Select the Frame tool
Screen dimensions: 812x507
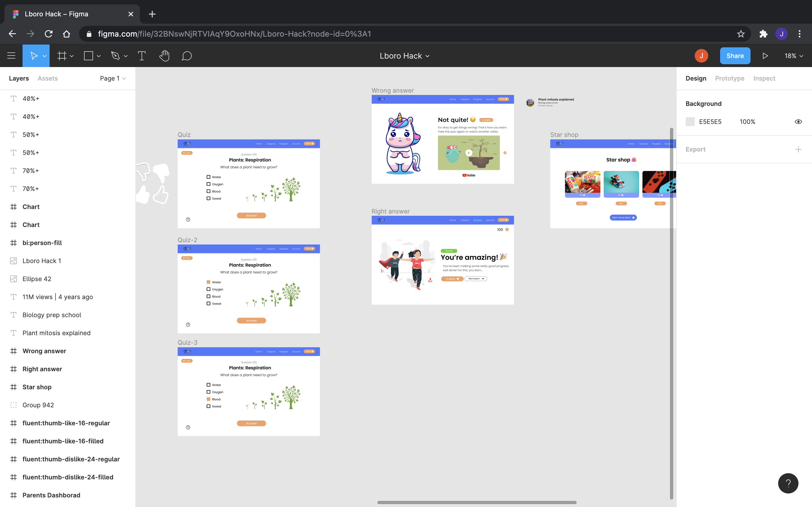pos(62,56)
